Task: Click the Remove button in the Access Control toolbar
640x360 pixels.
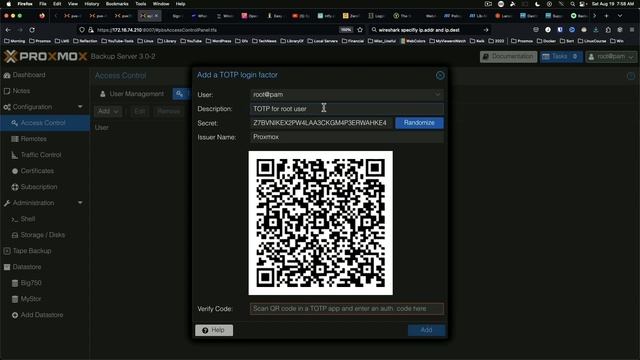Action: tap(169, 111)
